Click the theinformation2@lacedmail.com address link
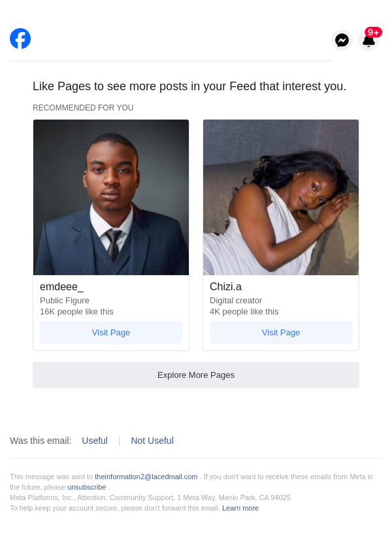Image resolution: width=392 pixels, height=538 pixels. pyautogui.click(x=146, y=477)
